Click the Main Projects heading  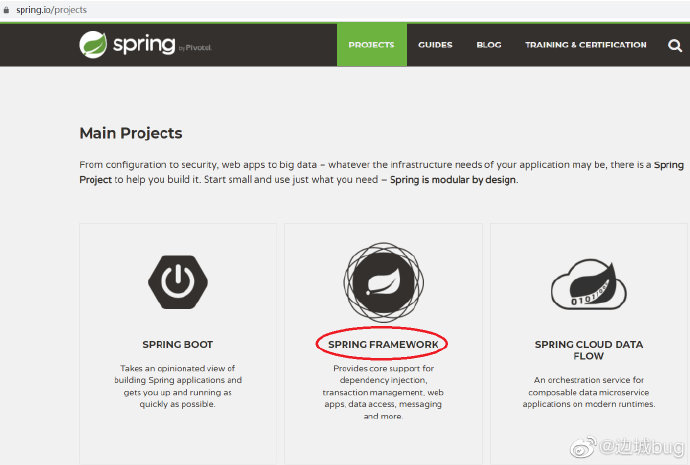[x=131, y=133]
